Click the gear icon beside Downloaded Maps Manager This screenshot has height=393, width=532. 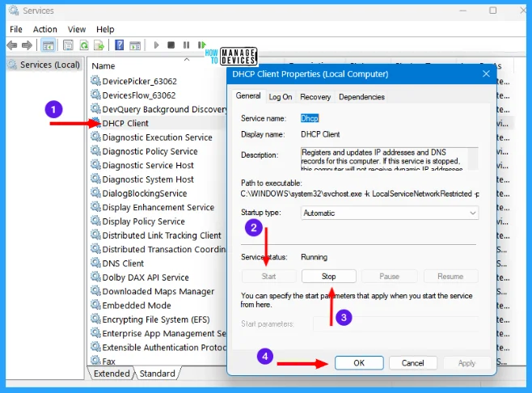95,291
